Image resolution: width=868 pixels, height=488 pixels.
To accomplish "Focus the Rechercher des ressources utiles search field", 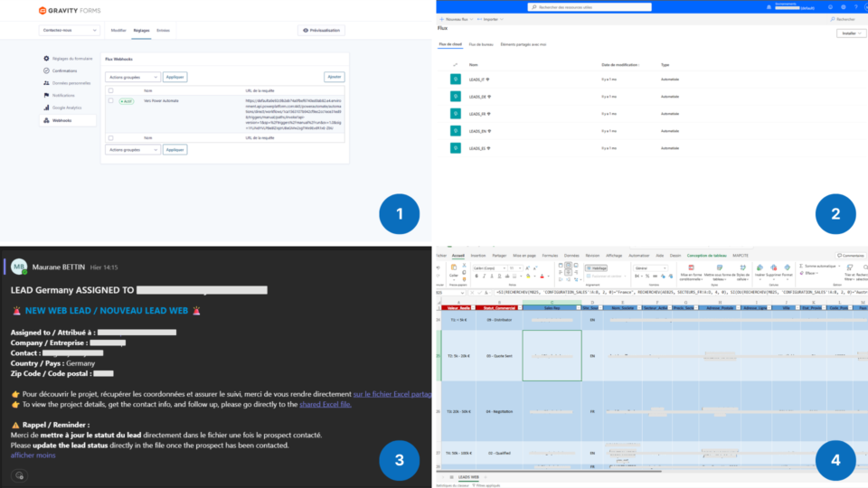I will [x=590, y=7].
